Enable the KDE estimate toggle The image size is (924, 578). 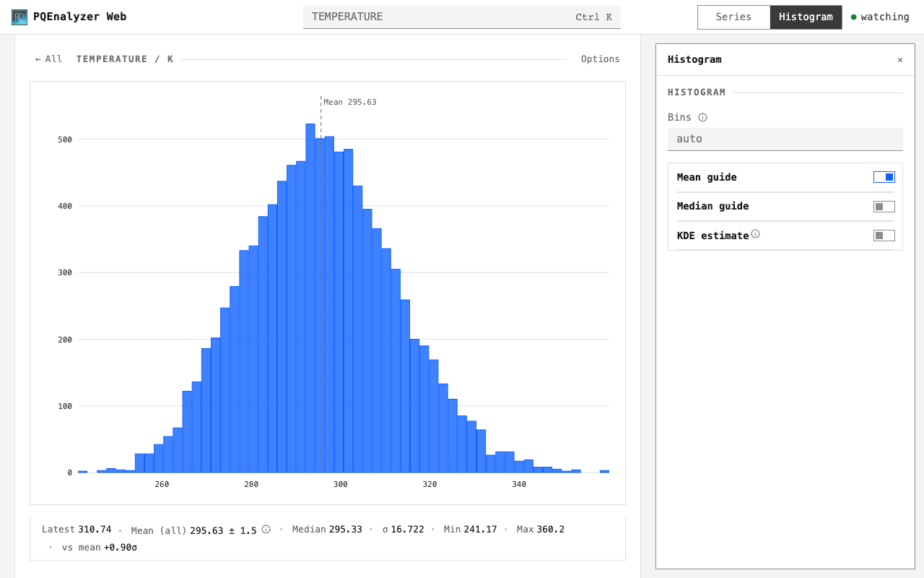click(x=884, y=236)
